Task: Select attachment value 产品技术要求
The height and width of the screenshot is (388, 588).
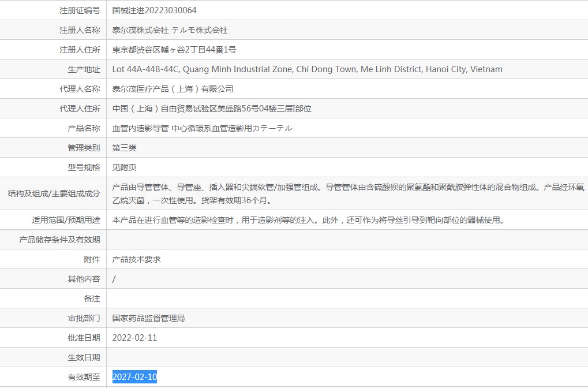Action: (x=136, y=259)
